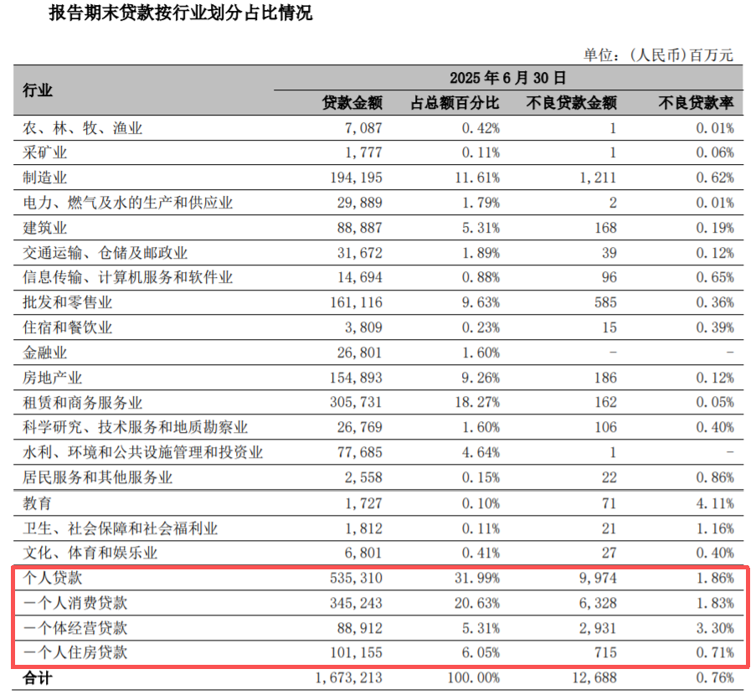
Task: Click the percentage 18.27%
Action: click(x=477, y=403)
